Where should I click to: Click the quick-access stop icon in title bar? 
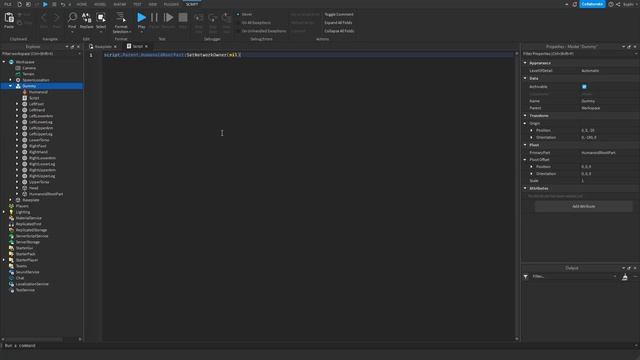54,4
